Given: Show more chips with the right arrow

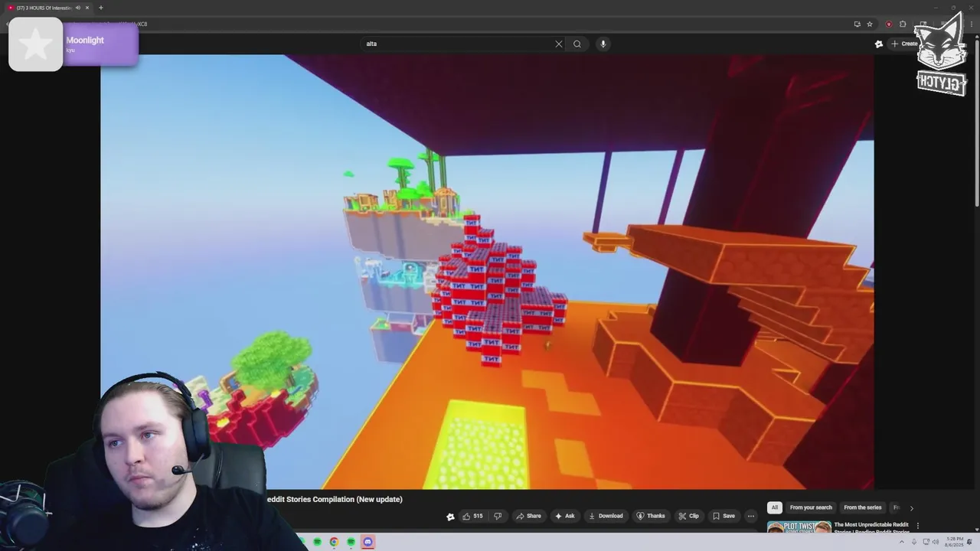Looking at the screenshot, I should point(911,508).
